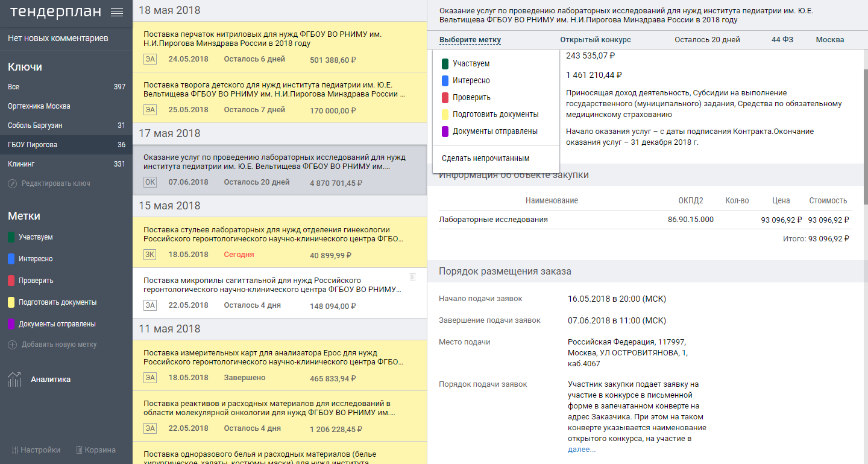Open tender Поставка творога детского
868x464 pixels.
[280, 98]
